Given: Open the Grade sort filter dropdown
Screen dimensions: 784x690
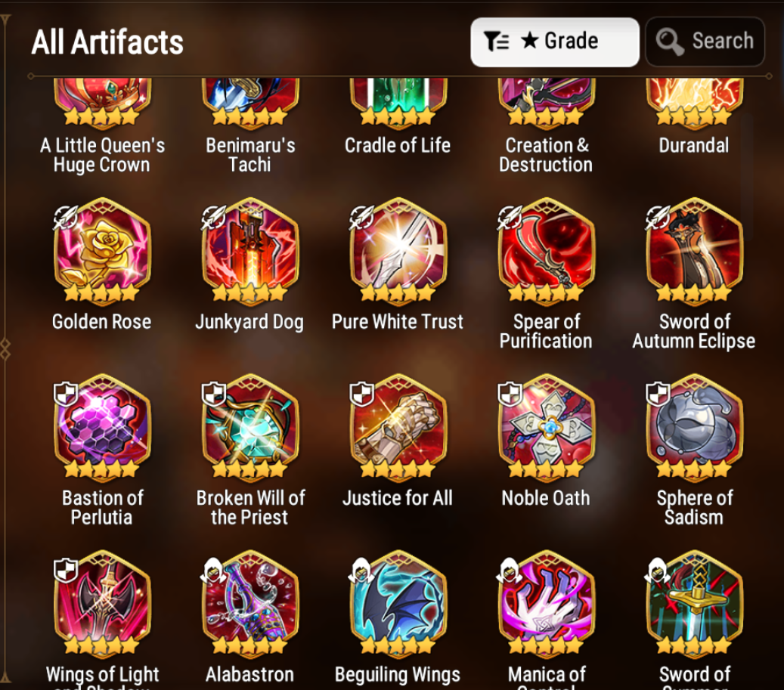Looking at the screenshot, I should click(x=554, y=42).
